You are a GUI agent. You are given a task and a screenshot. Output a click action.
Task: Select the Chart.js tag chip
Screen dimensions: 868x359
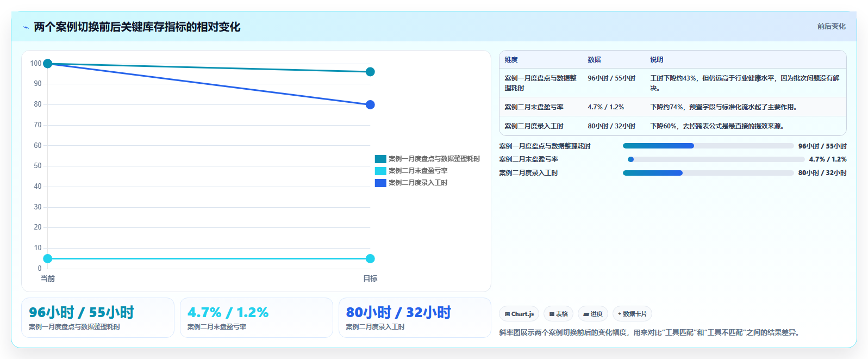(x=519, y=314)
